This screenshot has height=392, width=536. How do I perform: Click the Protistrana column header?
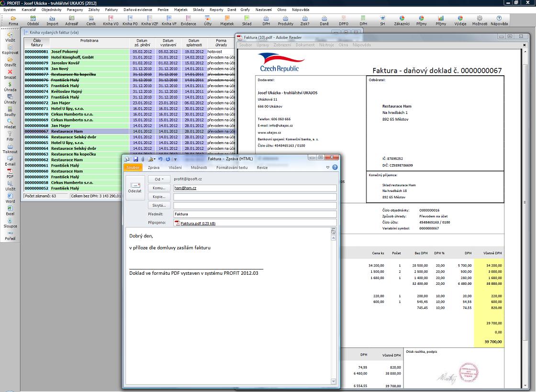coord(89,43)
